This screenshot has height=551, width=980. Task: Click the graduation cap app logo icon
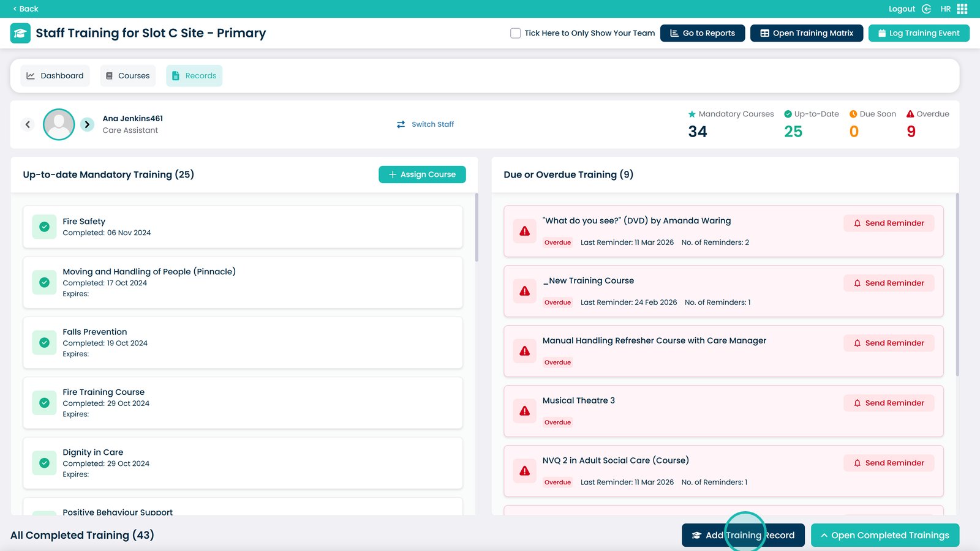tap(20, 33)
